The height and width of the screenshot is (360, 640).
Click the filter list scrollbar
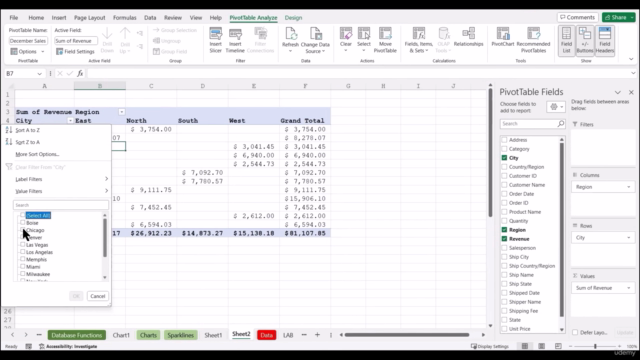pyautogui.click(x=105, y=238)
